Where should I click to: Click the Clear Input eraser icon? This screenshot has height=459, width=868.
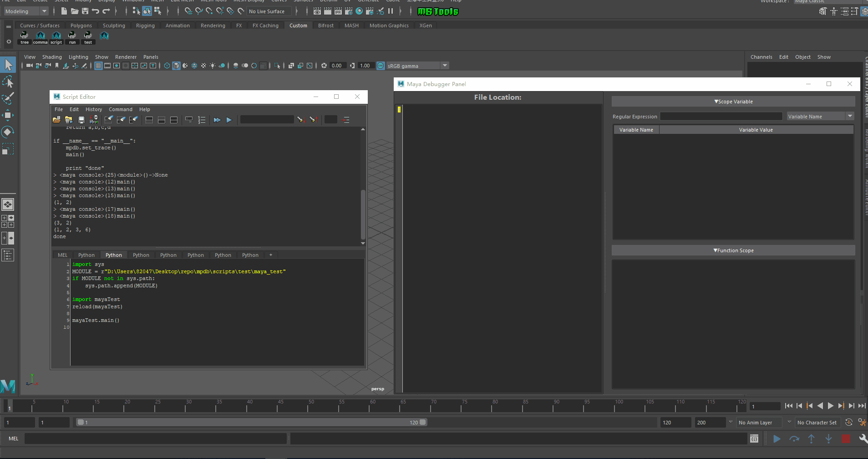pyautogui.click(x=121, y=120)
